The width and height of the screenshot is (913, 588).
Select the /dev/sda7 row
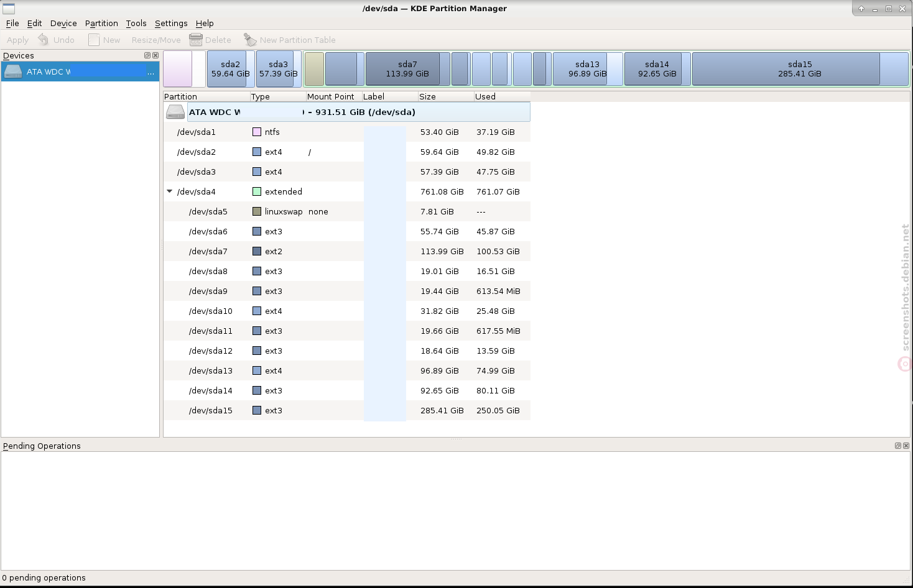click(x=347, y=251)
